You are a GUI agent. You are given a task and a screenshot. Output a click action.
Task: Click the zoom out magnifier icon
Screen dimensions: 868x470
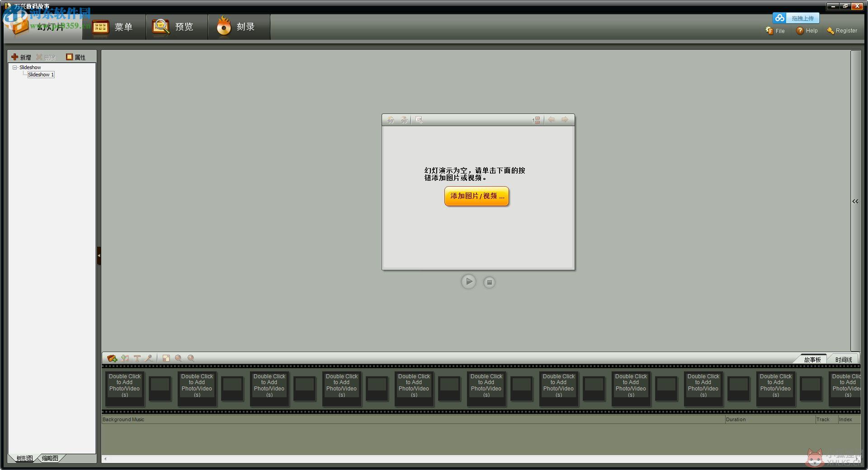pyautogui.click(x=179, y=358)
